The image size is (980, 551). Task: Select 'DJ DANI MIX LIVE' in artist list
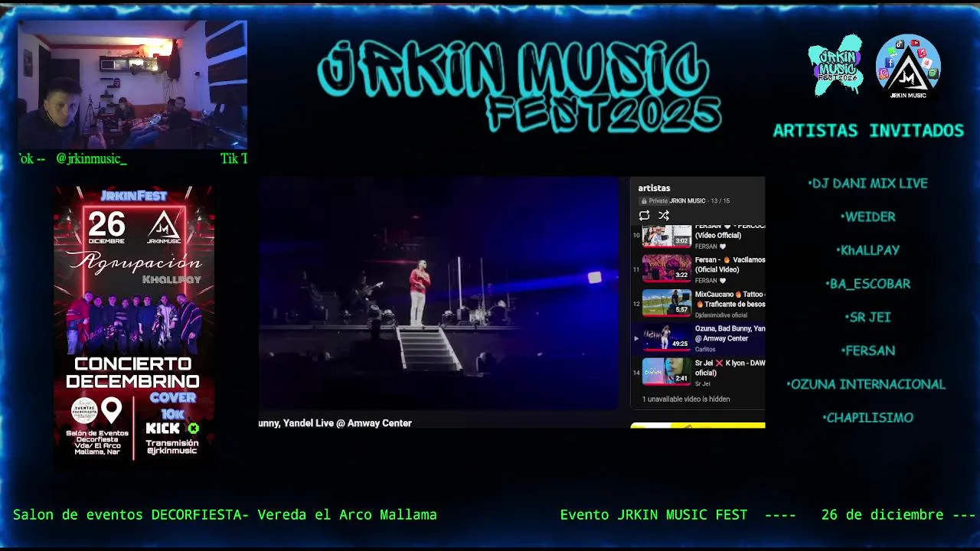pos(867,184)
